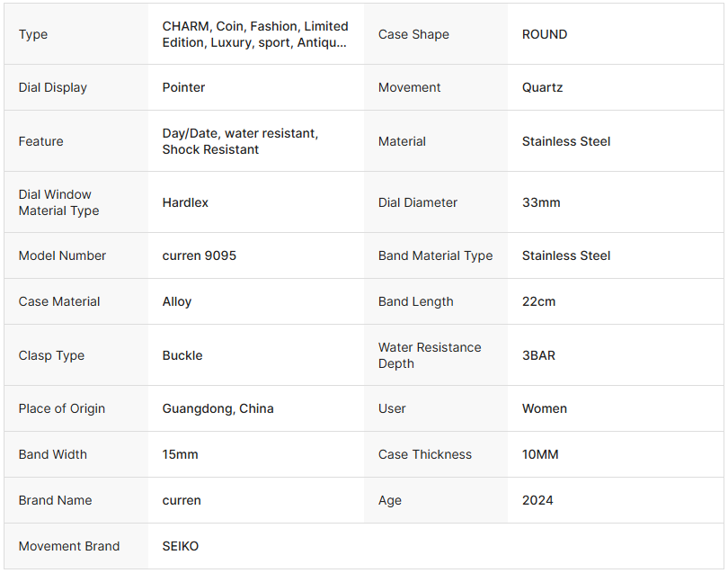Click the truncated Type value text
This screenshot has width=728, height=573.
(x=255, y=34)
